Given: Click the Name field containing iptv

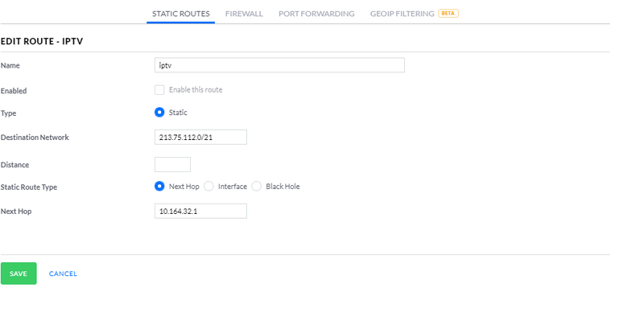Looking at the screenshot, I should point(279,65).
